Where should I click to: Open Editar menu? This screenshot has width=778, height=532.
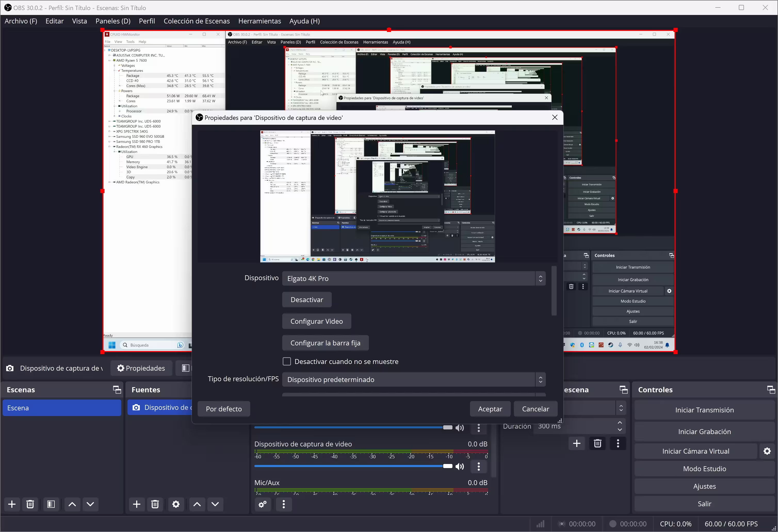tap(55, 21)
